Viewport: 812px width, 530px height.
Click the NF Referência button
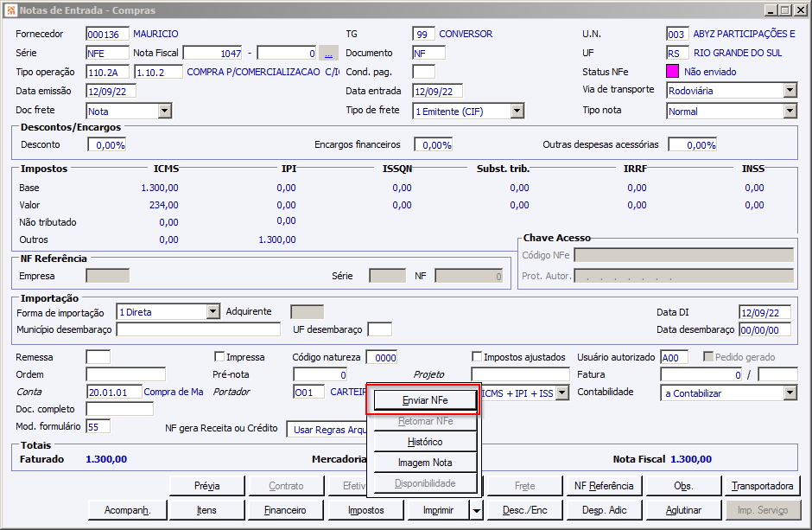coord(604,486)
